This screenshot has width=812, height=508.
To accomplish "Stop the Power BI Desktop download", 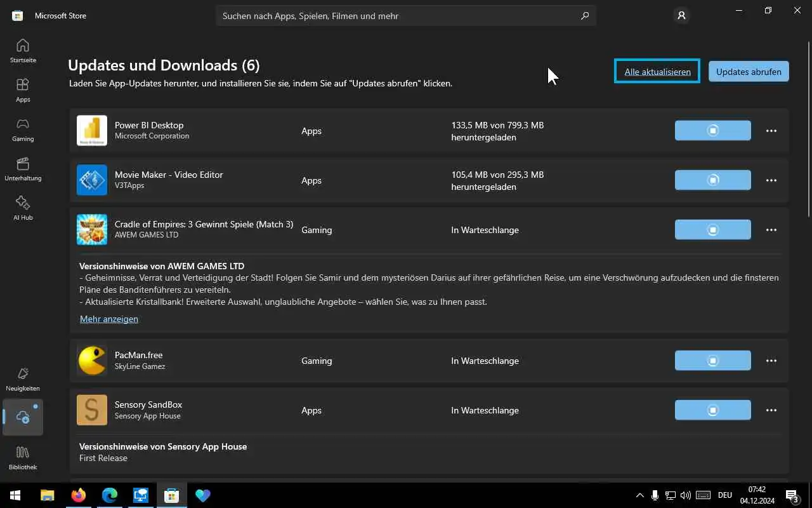I will [x=712, y=131].
